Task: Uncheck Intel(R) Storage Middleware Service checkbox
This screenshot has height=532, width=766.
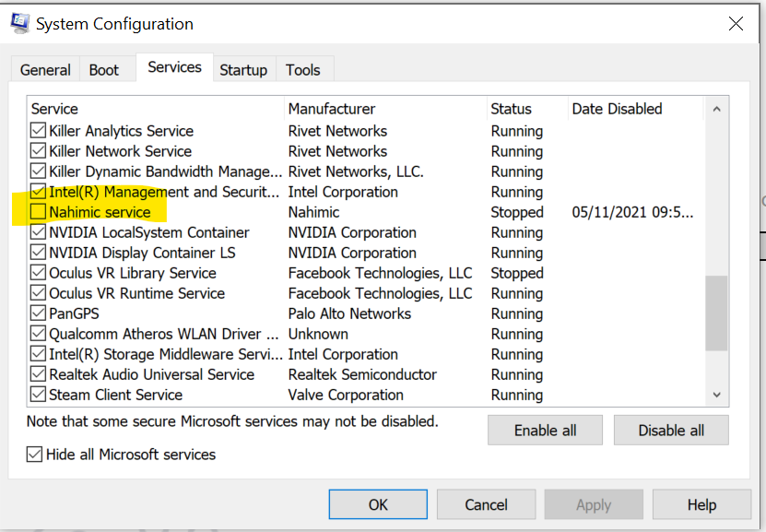Action: 38,354
